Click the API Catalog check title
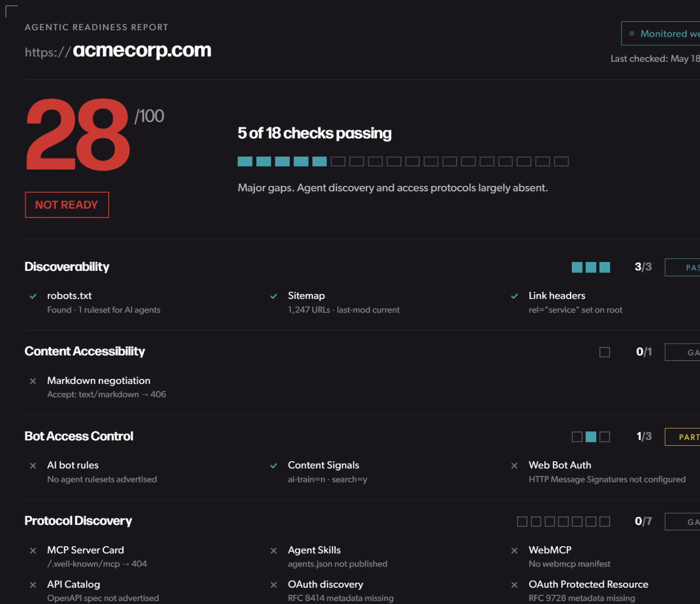The image size is (700, 604). point(73,584)
